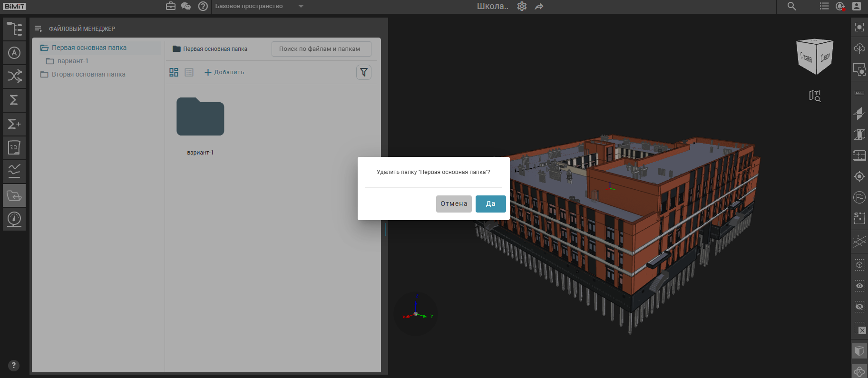The width and height of the screenshot is (868, 378).
Task: Switch to list view in file manager
Action: pyautogui.click(x=189, y=72)
